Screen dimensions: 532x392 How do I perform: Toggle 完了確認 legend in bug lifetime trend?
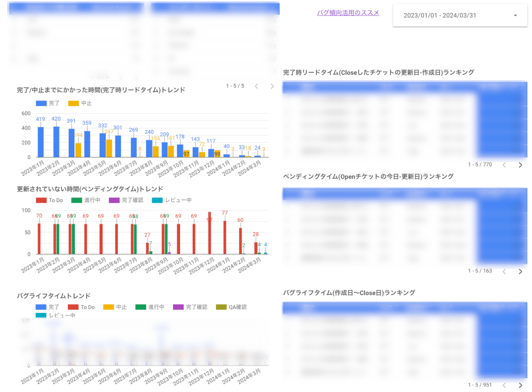(x=190, y=307)
